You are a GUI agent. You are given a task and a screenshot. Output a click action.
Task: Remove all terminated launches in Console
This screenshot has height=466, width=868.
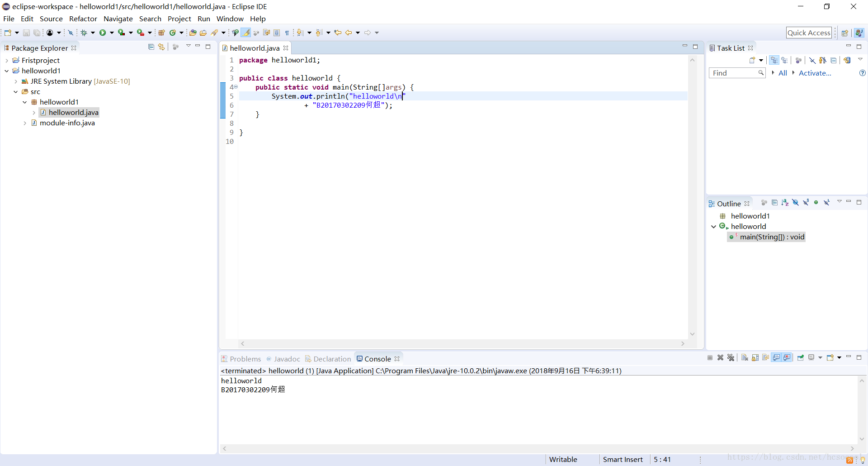(731, 358)
